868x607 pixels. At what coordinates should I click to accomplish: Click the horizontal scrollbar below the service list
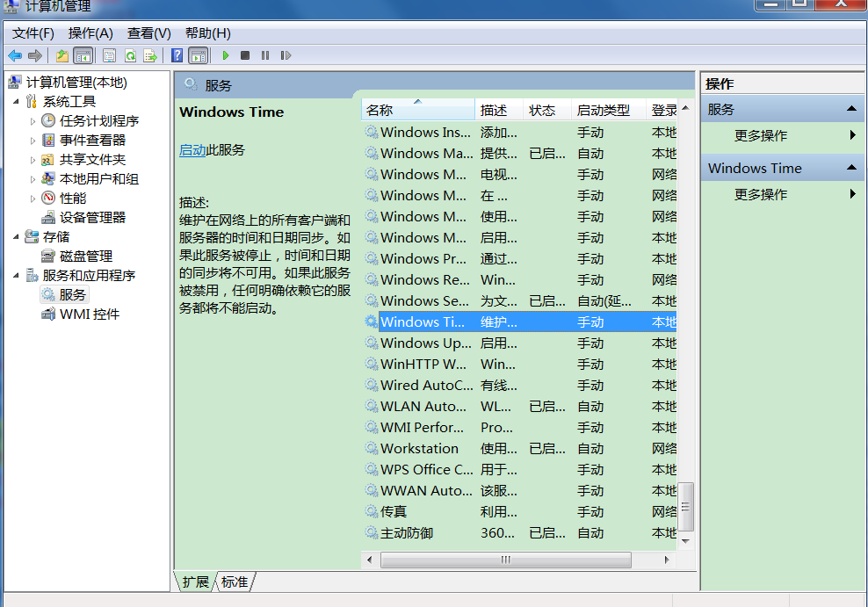tap(505, 560)
